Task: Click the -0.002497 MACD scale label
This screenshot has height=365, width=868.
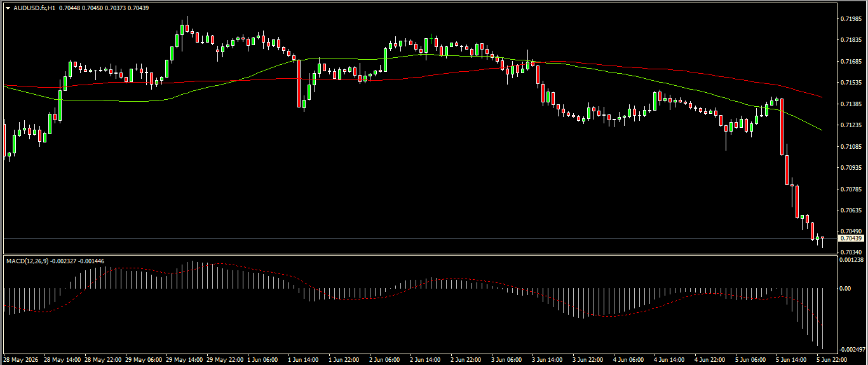Action: point(851,350)
